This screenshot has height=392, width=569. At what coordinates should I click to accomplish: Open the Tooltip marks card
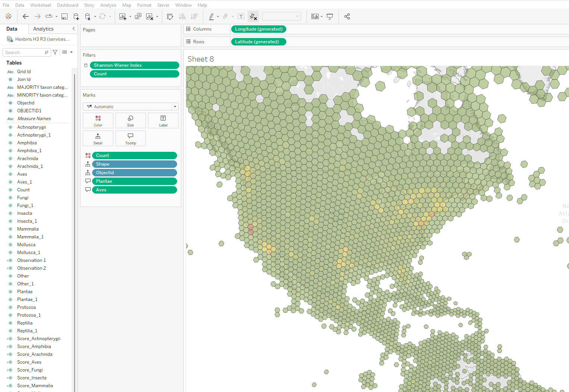click(x=131, y=138)
